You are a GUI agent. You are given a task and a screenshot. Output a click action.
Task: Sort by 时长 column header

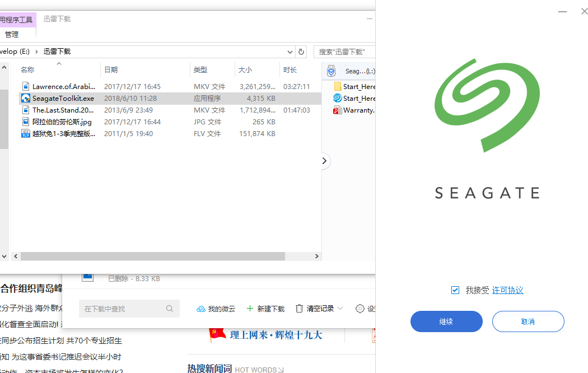290,69
